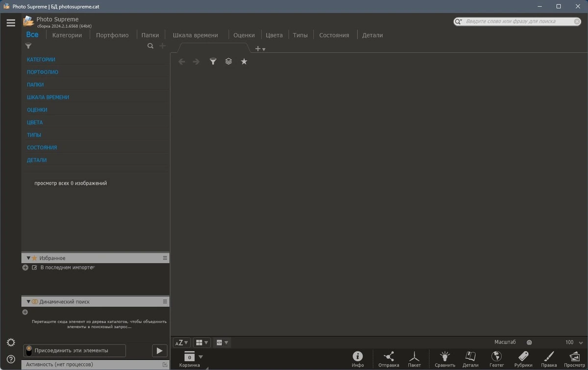Toggle the Присоединить эти элементы switch
The image size is (588, 370).
(x=29, y=350)
